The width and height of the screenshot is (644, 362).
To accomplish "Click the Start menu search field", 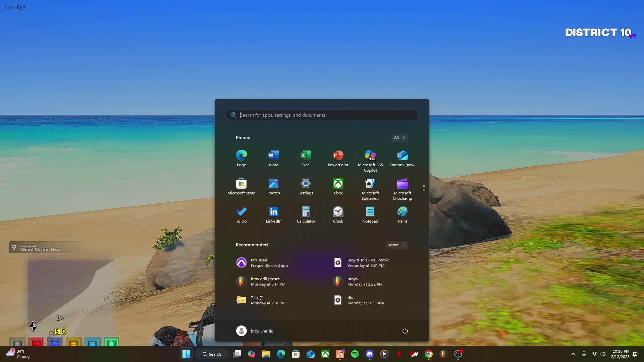I will click(322, 115).
